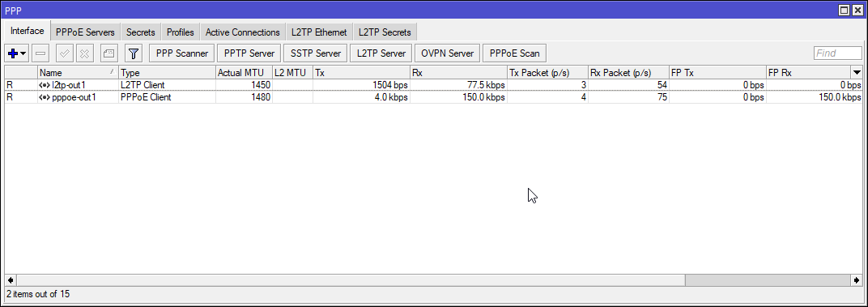Maximize the PPP window

click(844, 10)
